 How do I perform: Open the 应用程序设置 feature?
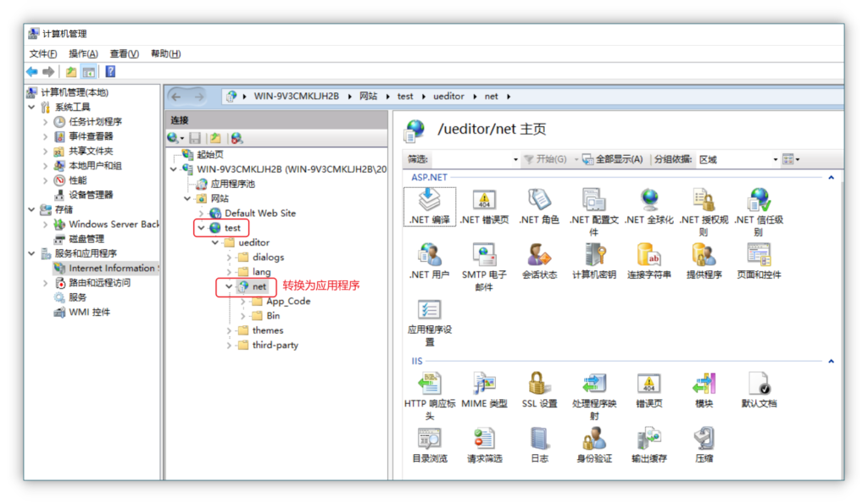430,323
